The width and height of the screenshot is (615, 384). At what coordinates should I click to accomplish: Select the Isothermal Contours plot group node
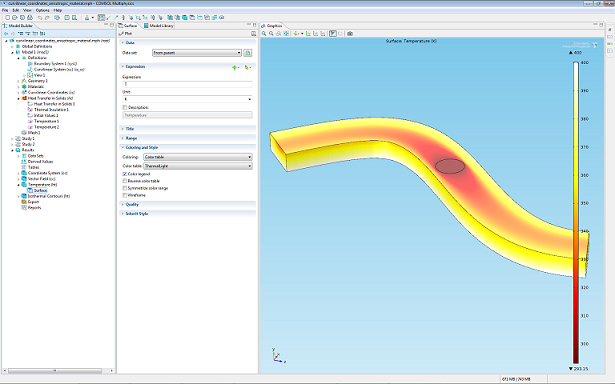coord(49,196)
